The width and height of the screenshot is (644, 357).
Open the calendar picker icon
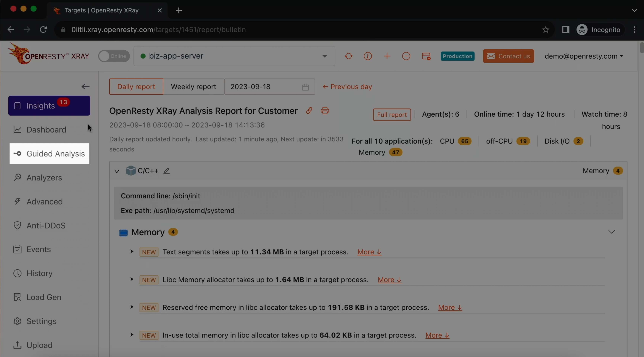point(305,87)
